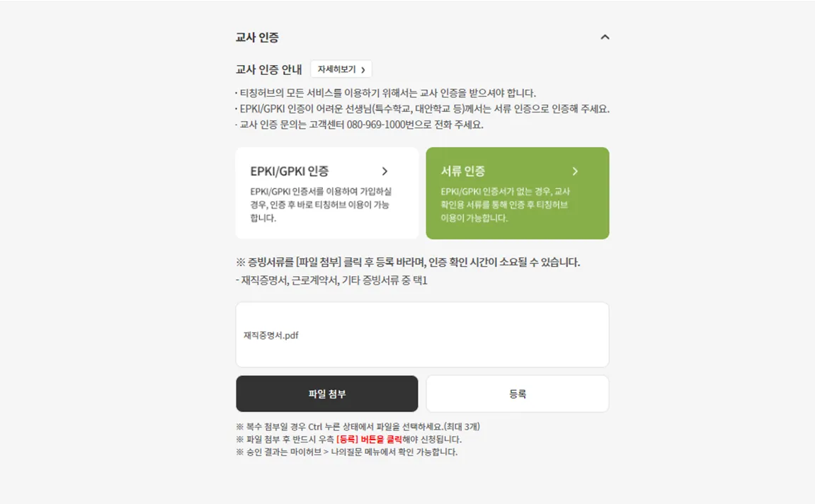Image resolution: width=815 pixels, height=504 pixels.
Task: Click the 증빙서류 [파일 첨부] bold notice
Action: pyautogui.click(x=408, y=262)
